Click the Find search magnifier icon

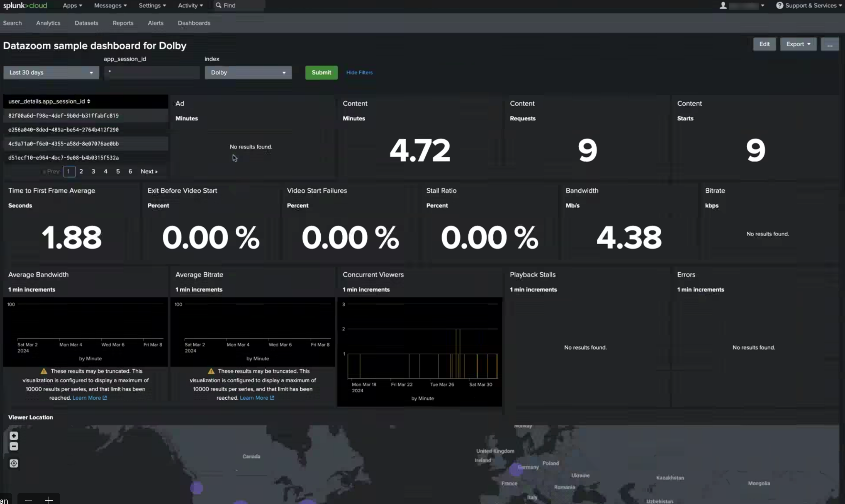click(x=219, y=5)
